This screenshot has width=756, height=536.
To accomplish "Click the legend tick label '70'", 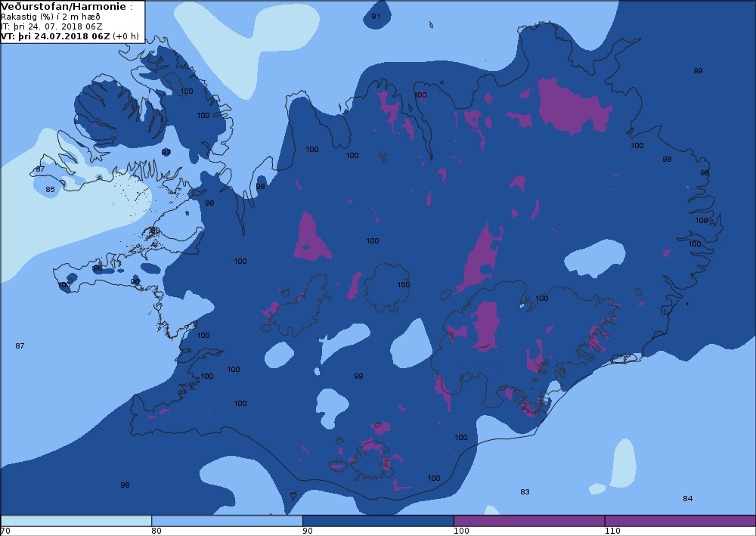I will pos(5,531).
